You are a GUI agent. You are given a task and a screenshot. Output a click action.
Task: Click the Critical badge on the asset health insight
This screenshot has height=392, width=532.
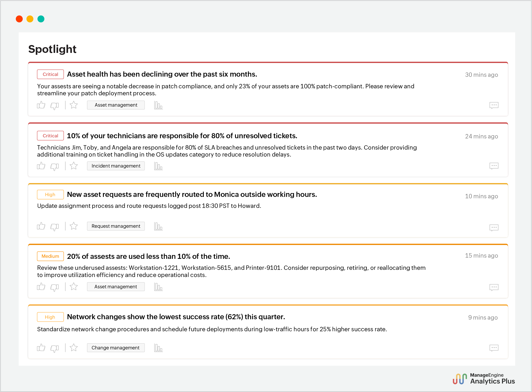tap(50, 74)
